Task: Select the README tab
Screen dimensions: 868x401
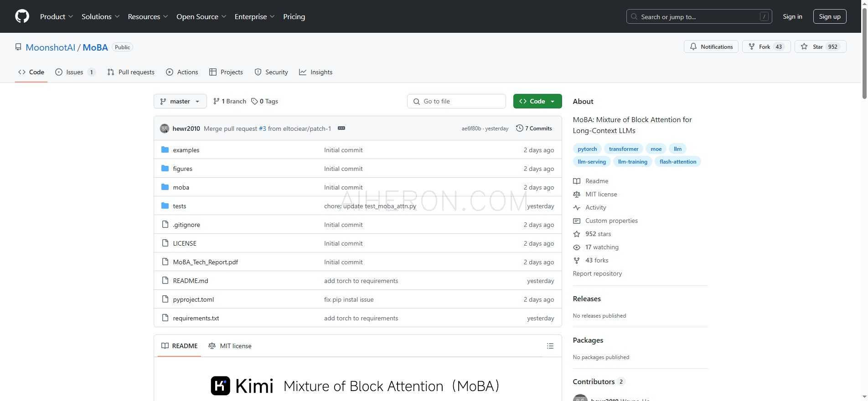Action: click(180, 346)
